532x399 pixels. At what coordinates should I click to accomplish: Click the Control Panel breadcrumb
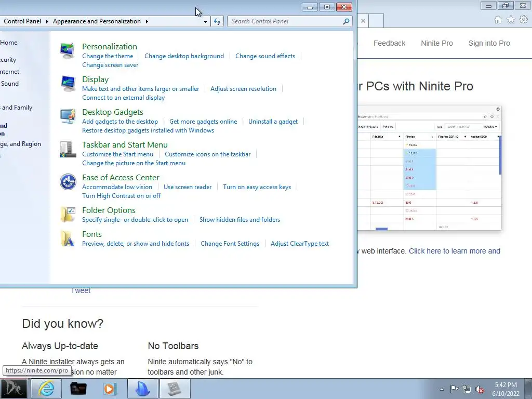[x=22, y=21]
